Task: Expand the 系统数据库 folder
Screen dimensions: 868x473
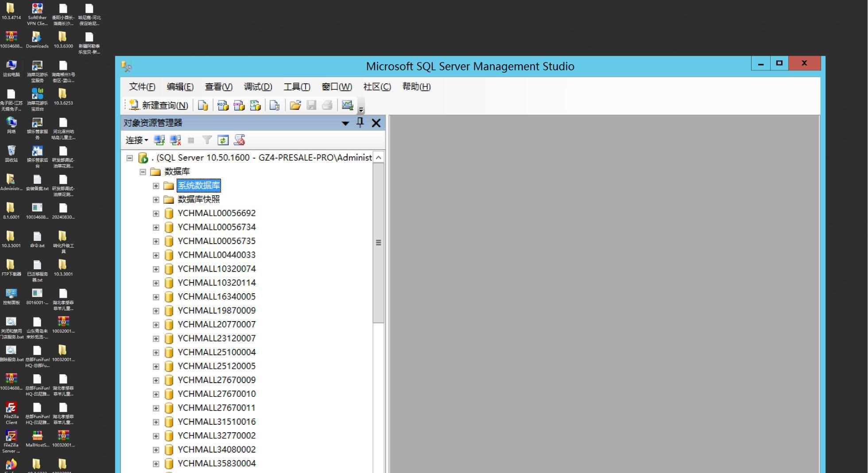Action: tap(156, 186)
